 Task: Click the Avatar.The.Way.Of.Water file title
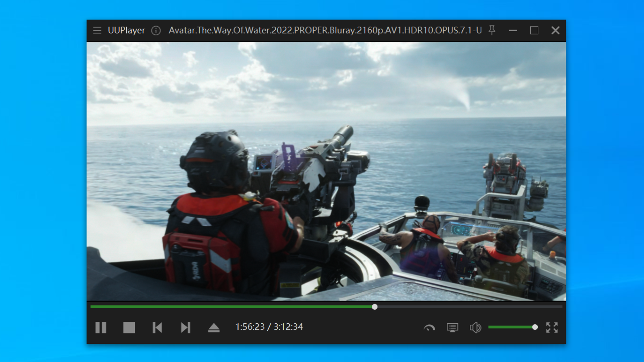(x=325, y=31)
